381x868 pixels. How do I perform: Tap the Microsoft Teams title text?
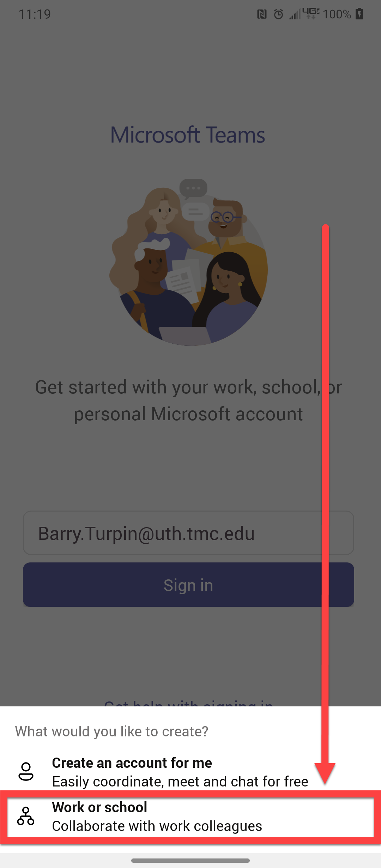(188, 135)
